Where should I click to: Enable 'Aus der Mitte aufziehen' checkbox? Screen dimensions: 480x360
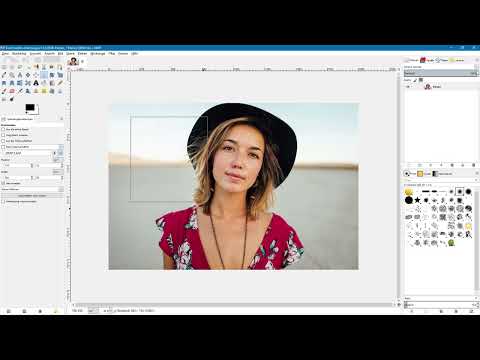tap(3, 141)
